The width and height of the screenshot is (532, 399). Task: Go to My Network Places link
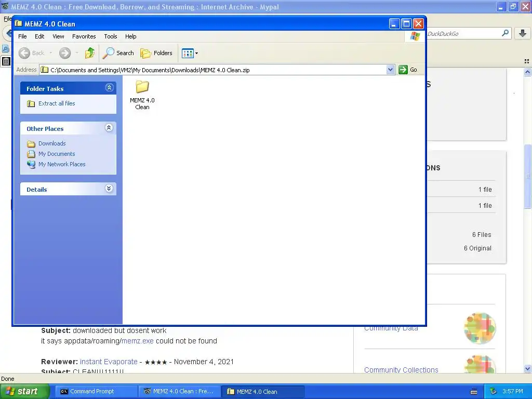[62, 164]
